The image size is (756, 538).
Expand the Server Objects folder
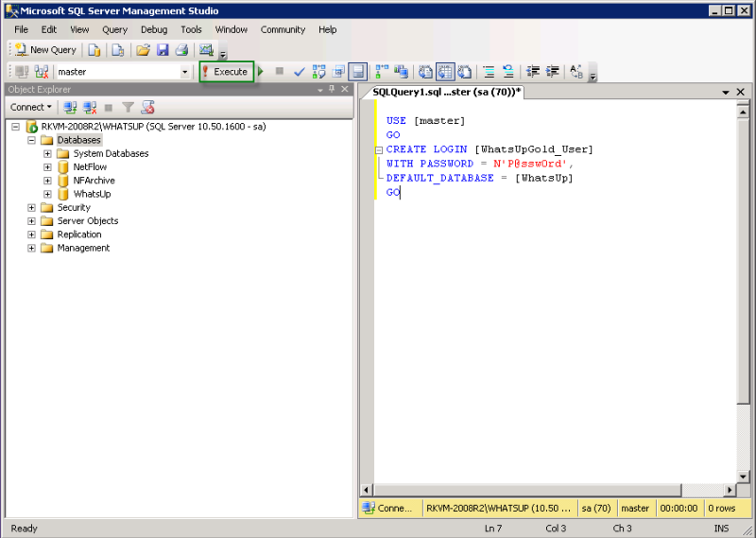pos(32,221)
